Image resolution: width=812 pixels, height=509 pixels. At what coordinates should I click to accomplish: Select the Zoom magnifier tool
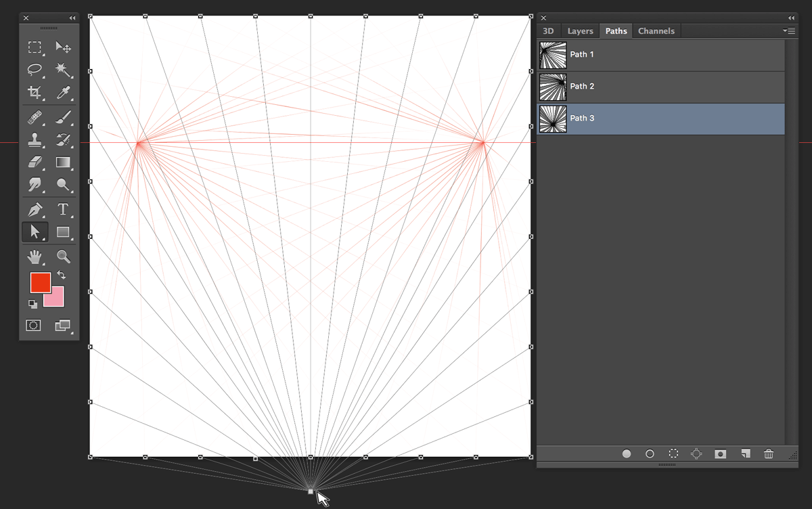64,257
